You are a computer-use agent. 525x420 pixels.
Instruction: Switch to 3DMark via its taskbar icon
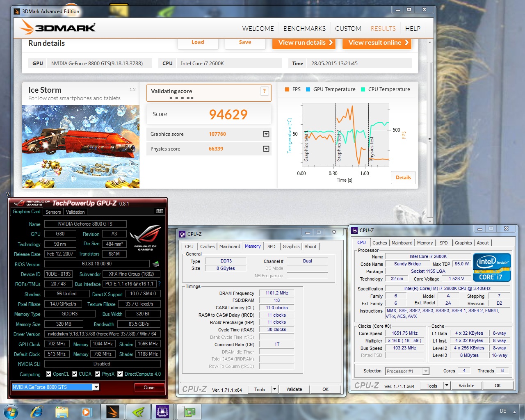112,411
